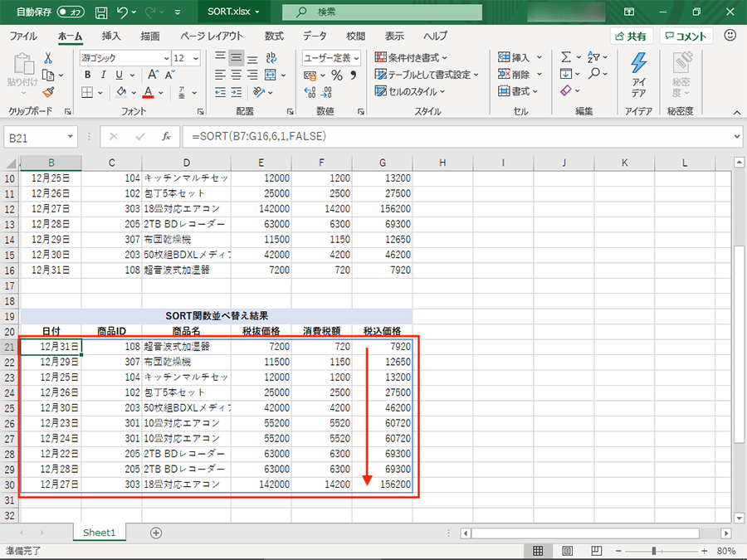Viewport: 747px width, 560px height.
Task: Toggle Bold formatting
Action: pos(87,75)
